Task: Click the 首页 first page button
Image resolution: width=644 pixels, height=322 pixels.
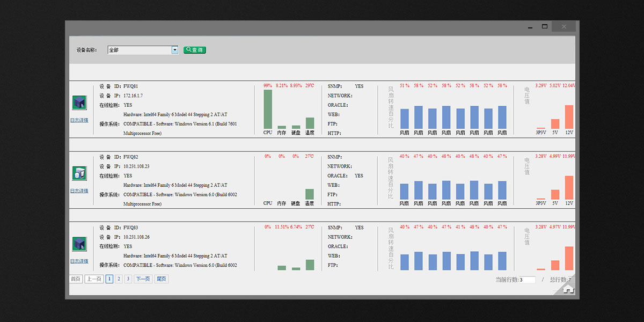Action: click(76, 279)
